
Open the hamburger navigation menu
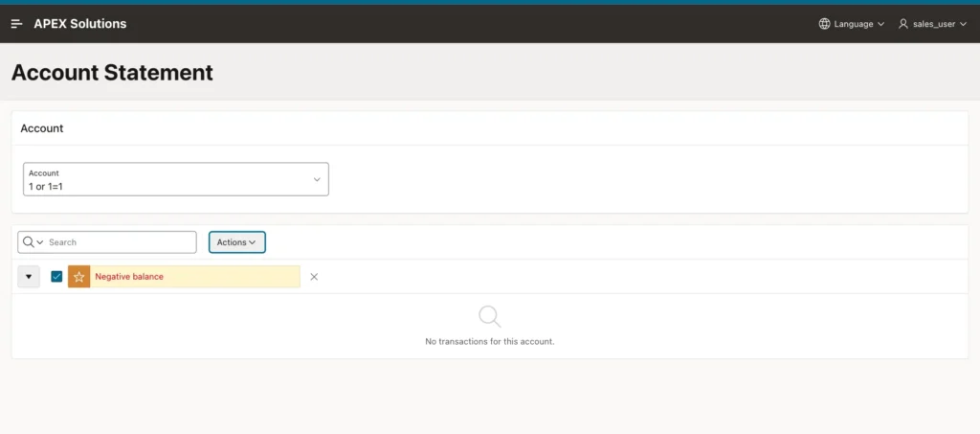click(17, 24)
